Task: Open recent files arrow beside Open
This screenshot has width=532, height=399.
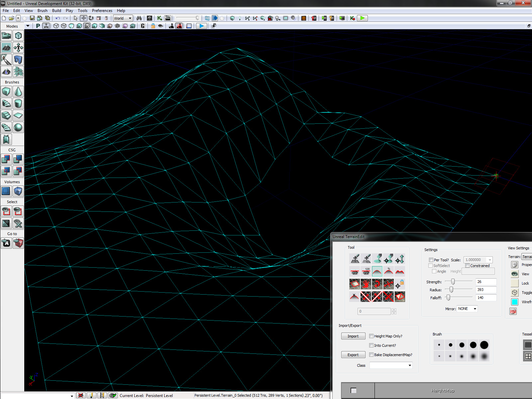Action: pos(18,18)
